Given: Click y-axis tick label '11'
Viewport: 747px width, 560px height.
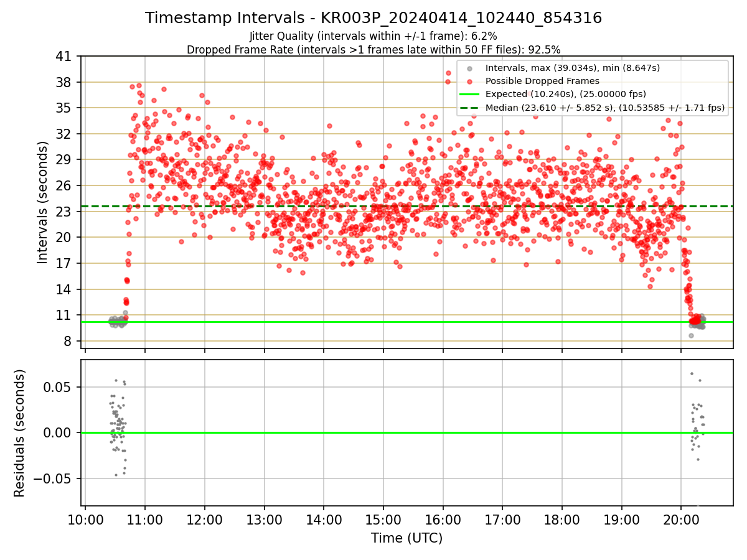Looking at the screenshot, I should point(64,315).
